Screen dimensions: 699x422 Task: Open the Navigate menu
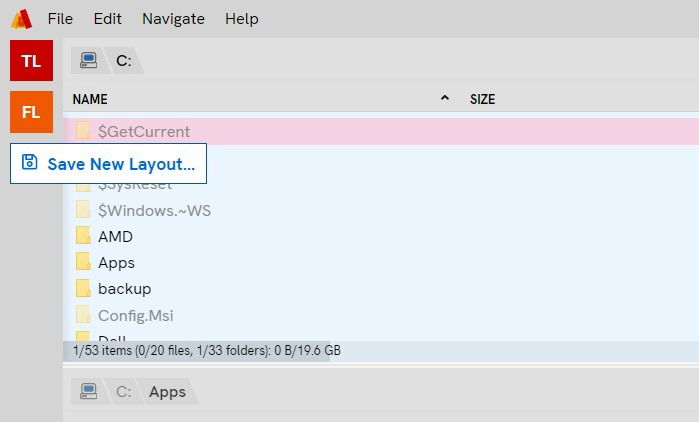point(173,19)
